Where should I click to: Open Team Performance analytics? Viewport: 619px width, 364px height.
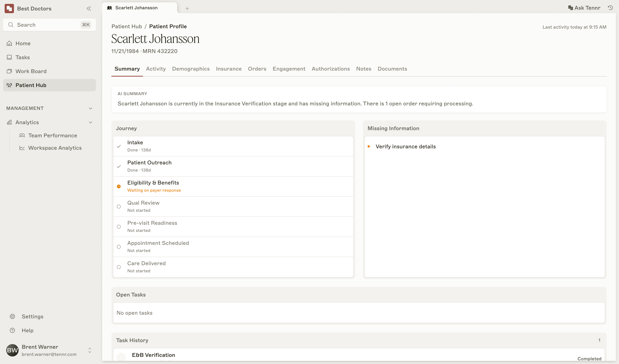click(53, 136)
